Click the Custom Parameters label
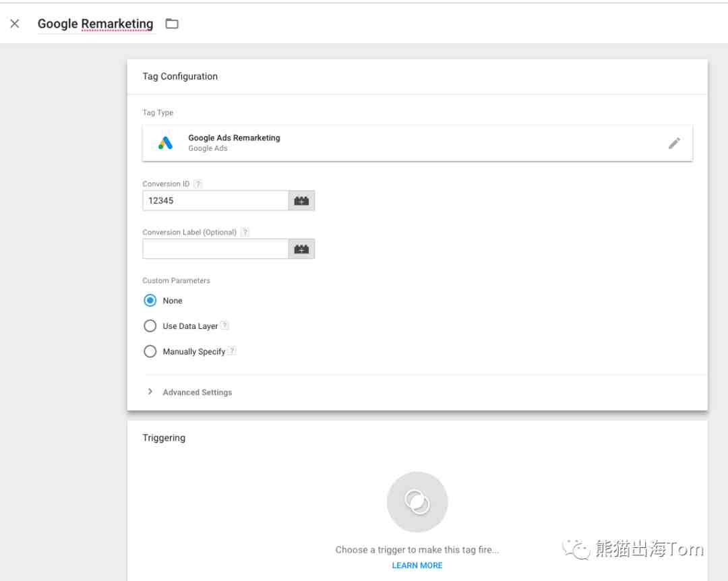 click(x=177, y=280)
